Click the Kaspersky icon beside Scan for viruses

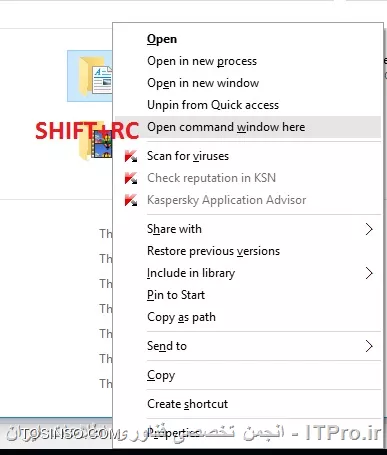point(131,156)
